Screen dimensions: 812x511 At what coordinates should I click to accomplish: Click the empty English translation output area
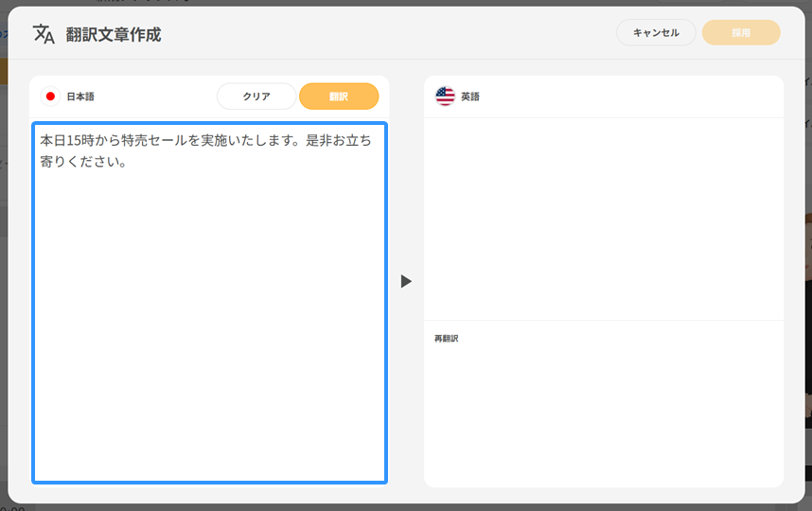point(603,218)
